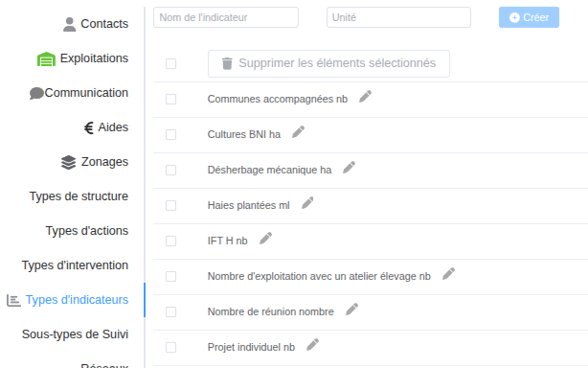Click the Communication speech bubble icon
This screenshot has width=588, height=368.
coord(36,93)
